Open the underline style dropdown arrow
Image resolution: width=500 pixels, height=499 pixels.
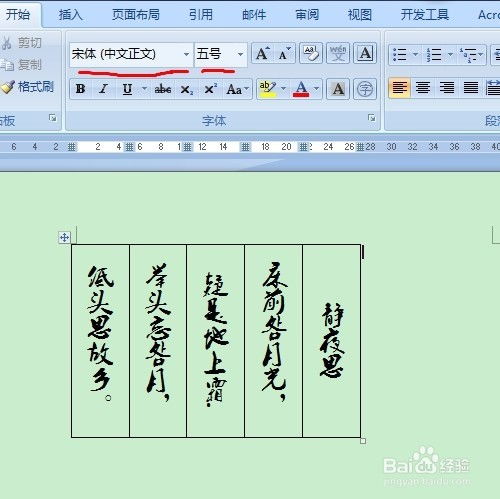(x=144, y=89)
